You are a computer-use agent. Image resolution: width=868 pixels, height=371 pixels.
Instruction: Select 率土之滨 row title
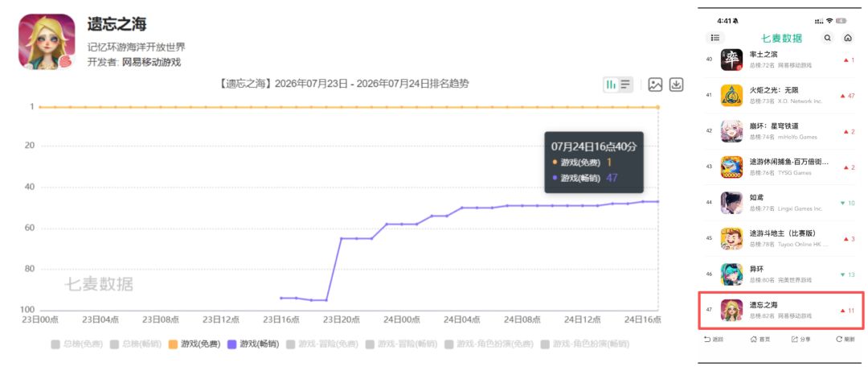click(762, 55)
